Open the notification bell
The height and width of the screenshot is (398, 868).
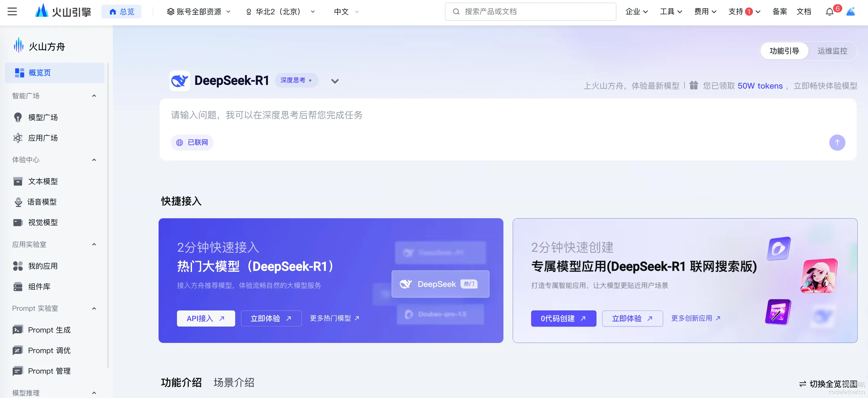pos(829,12)
